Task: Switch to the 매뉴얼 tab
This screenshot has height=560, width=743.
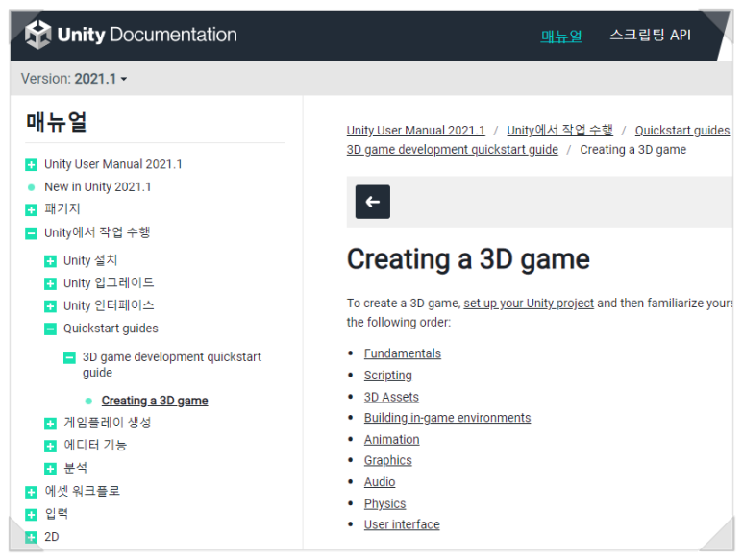Action: (561, 35)
